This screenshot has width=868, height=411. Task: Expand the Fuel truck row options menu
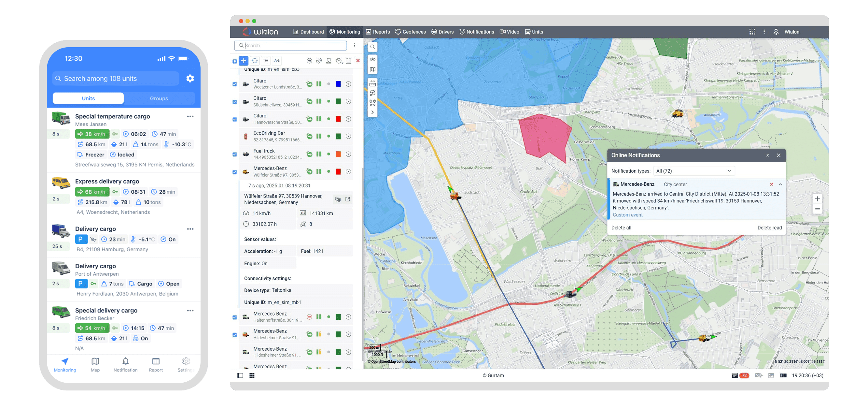[x=348, y=154]
